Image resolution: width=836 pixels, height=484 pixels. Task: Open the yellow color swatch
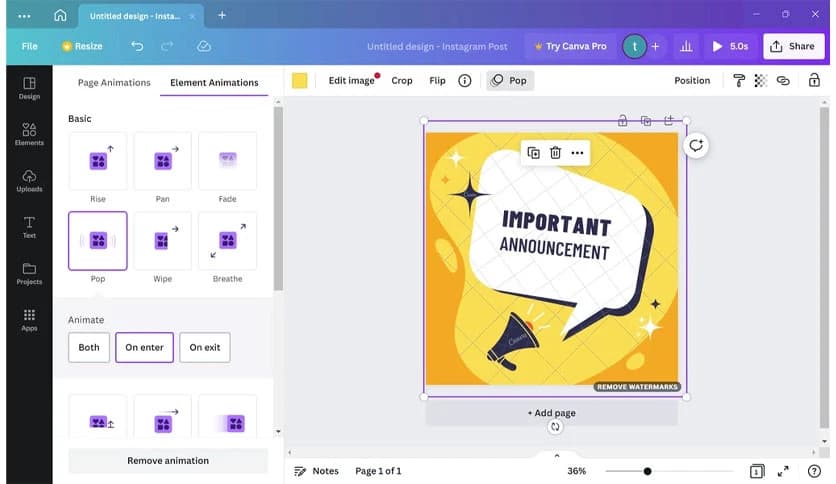[300, 80]
